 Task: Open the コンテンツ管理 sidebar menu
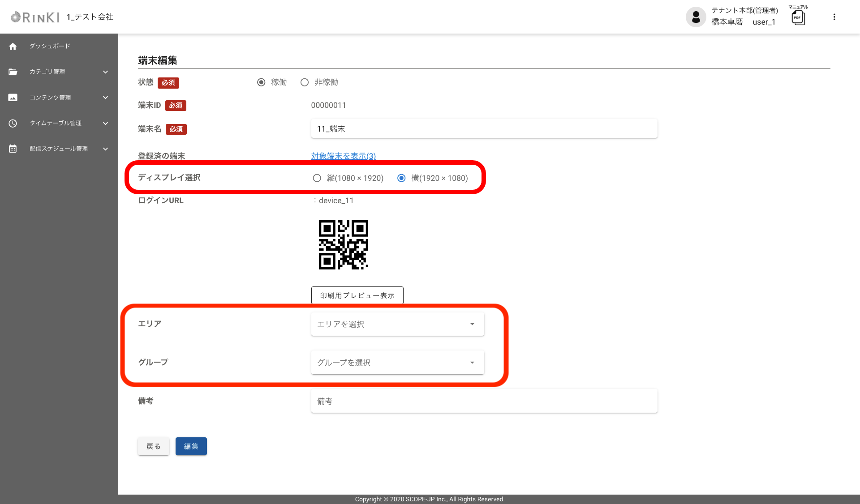tap(50, 98)
